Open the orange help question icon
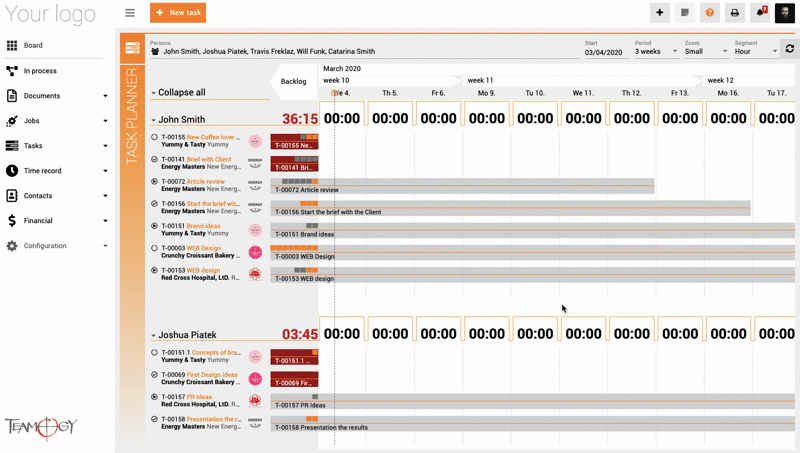The image size is (800, 453). (x=710, y=13)
